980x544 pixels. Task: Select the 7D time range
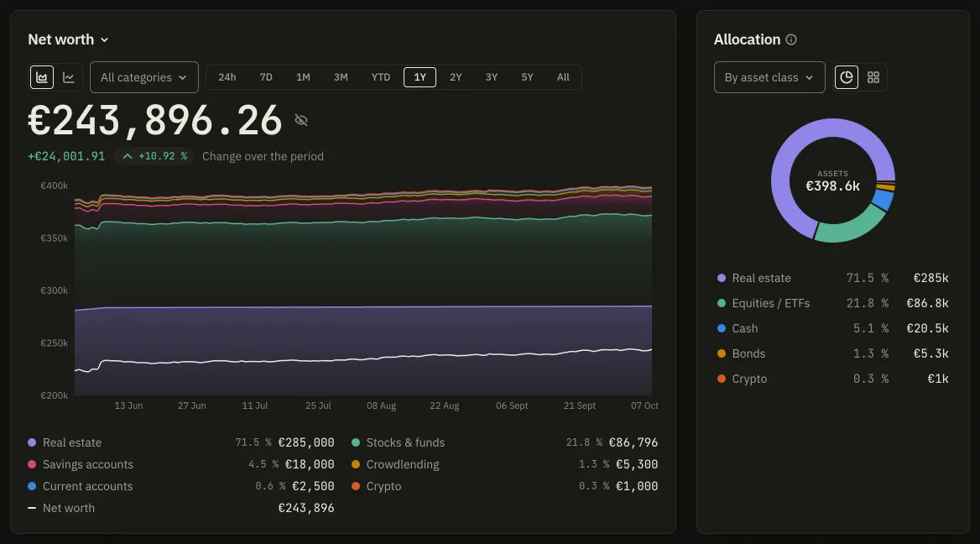coord(266,77)
